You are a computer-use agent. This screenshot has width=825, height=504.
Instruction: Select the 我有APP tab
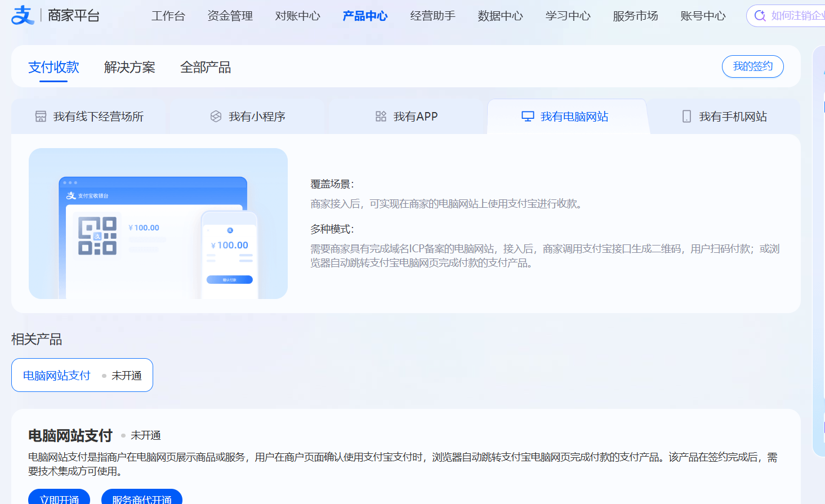pos(407,117)
